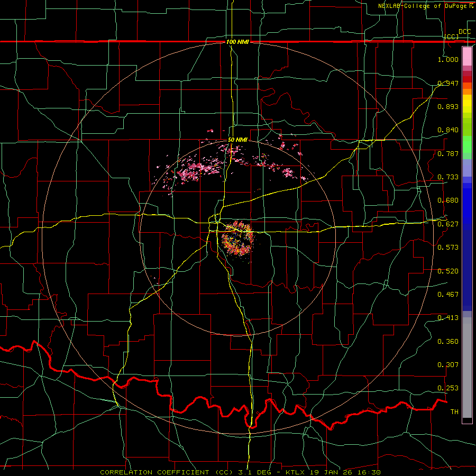Click the bright blue segment of the color bar
476x476 pixels.
(x=467, y=206)
